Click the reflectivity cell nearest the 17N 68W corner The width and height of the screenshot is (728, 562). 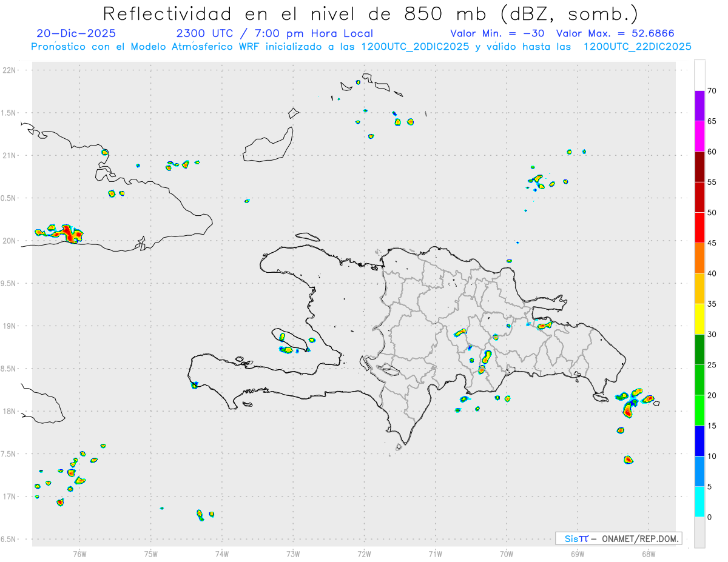628,460
